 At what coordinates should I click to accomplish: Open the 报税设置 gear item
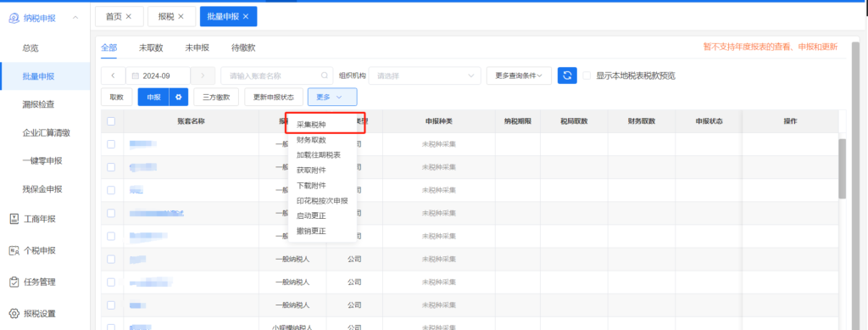[33, 314]
